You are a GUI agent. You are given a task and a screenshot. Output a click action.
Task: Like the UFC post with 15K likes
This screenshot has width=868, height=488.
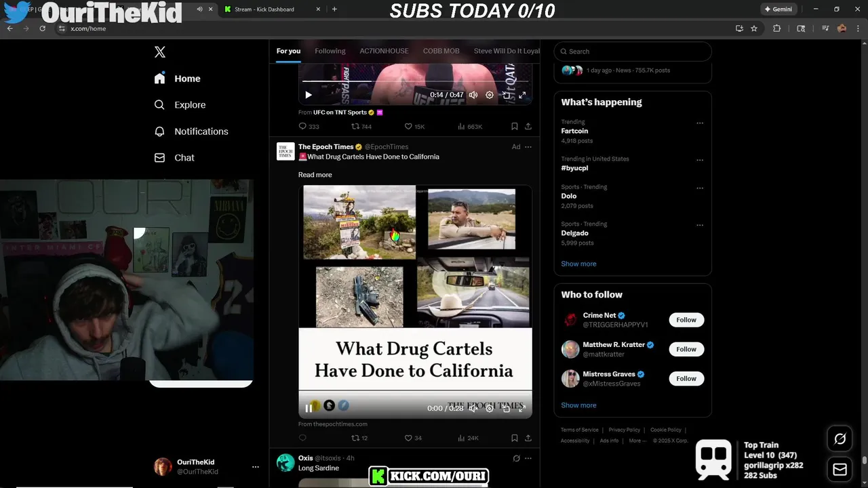pyautogui.click(x=414, y=127)
